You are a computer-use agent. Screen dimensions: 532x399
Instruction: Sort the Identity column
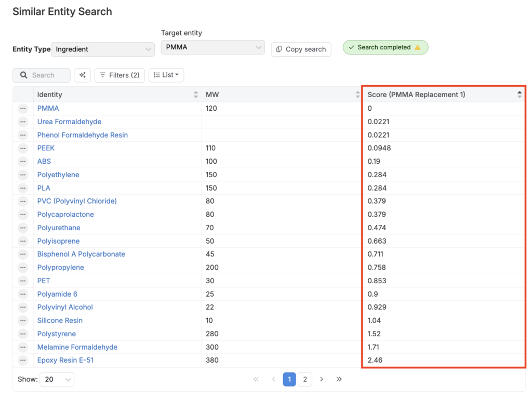coord(195,95)
